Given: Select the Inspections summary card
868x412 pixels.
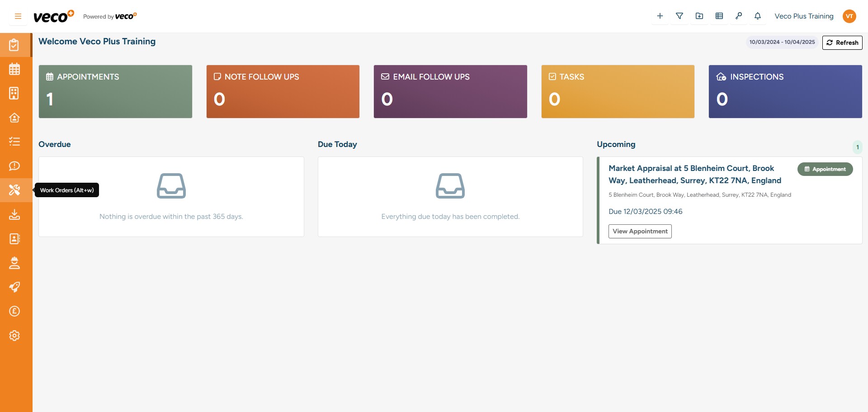Looking at the screenshot, I should click(785, 91).
